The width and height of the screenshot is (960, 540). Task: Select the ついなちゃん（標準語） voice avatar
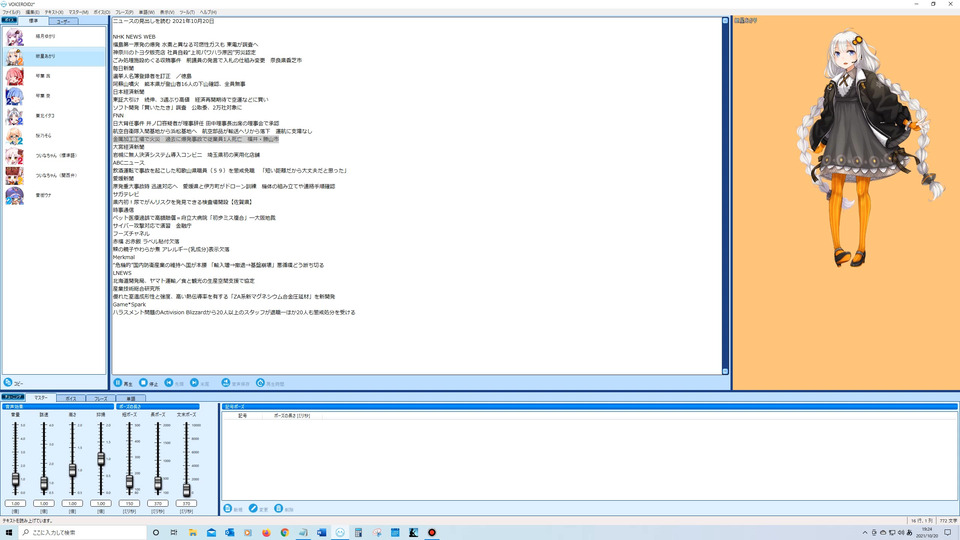click(15, 156)
